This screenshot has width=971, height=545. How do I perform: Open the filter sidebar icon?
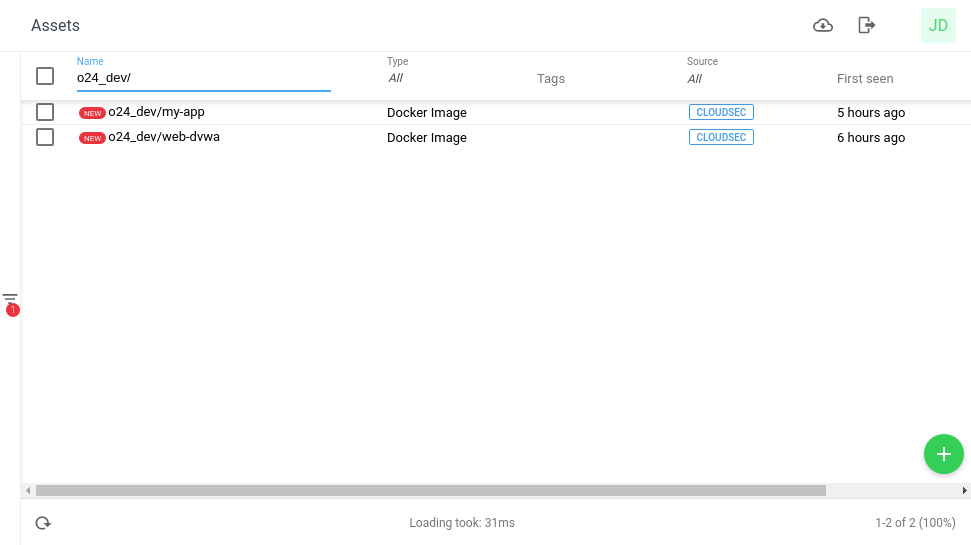[x=10, y=299]
